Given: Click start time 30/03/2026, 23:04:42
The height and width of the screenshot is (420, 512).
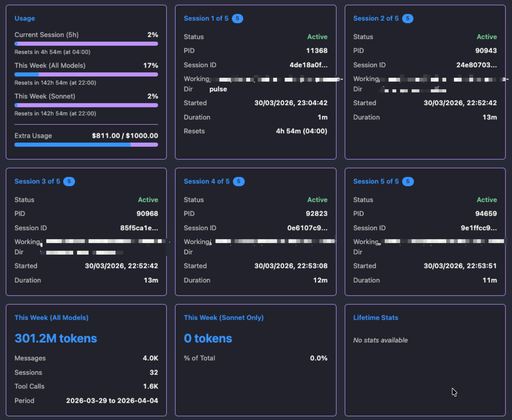Looking at the screenshot, I should pos(291,103).
